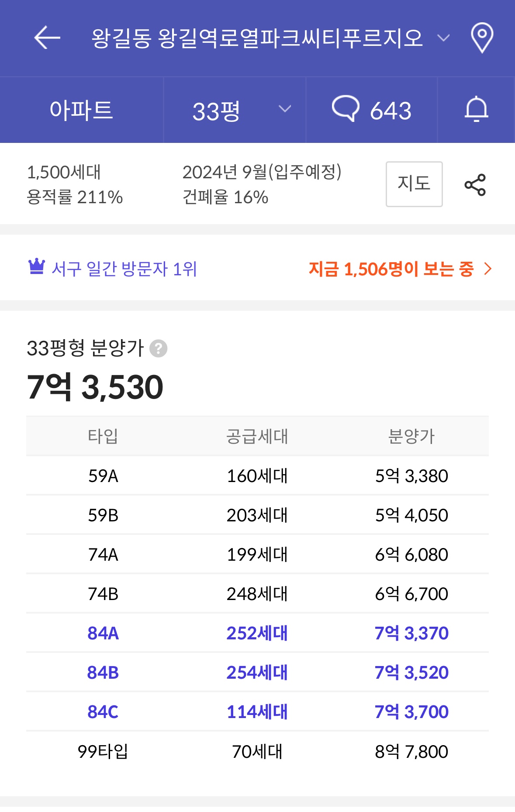
Task: Tap the 59A type row
Action: (257, 475)
